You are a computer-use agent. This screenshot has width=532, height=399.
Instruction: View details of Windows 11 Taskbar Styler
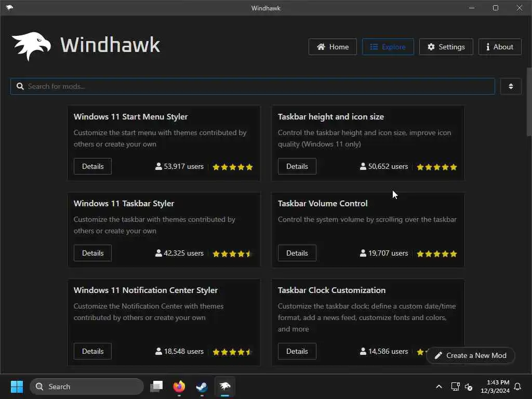(x=92, y=253)
